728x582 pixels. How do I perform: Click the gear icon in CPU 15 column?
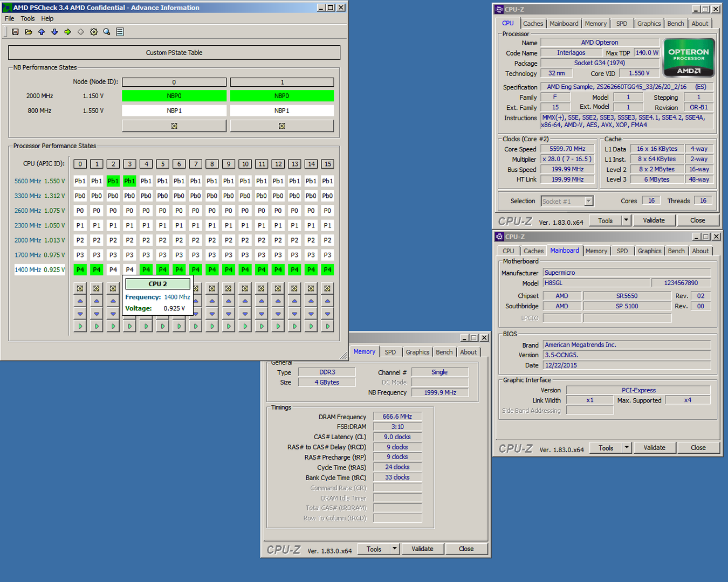point(327,288)
